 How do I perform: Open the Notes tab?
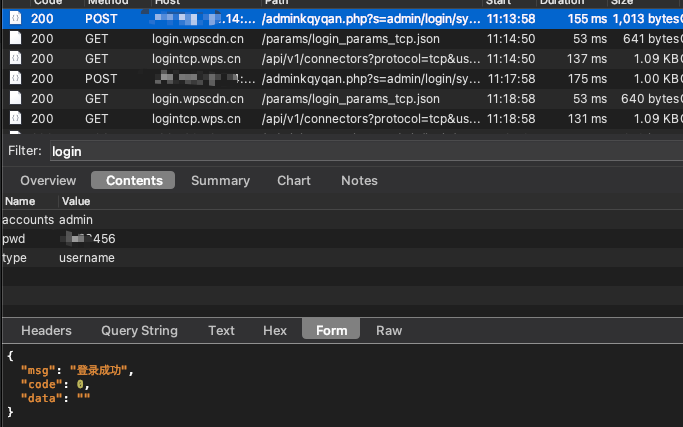point(359,180)
